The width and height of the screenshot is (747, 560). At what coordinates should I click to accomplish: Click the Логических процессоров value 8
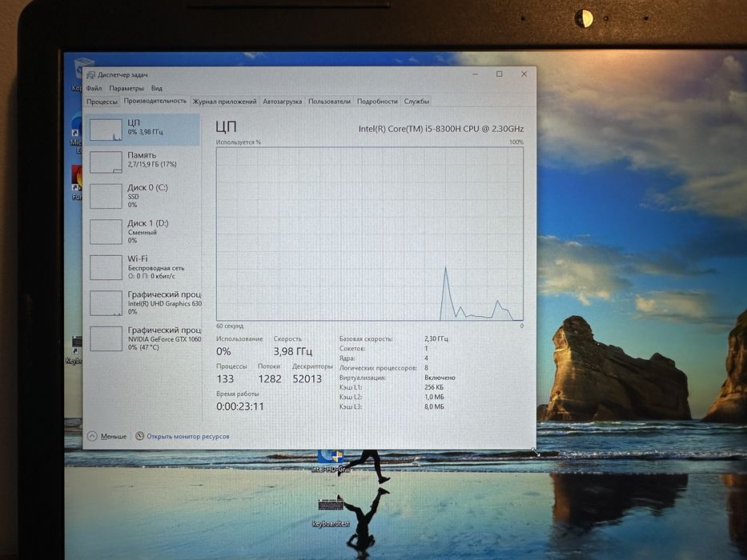[x=426, y=368]
